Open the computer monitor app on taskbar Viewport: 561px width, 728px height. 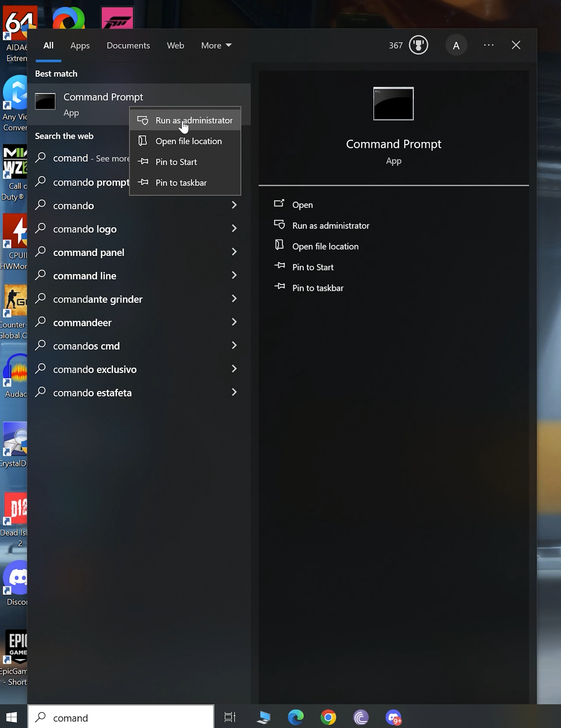point(263,717)
